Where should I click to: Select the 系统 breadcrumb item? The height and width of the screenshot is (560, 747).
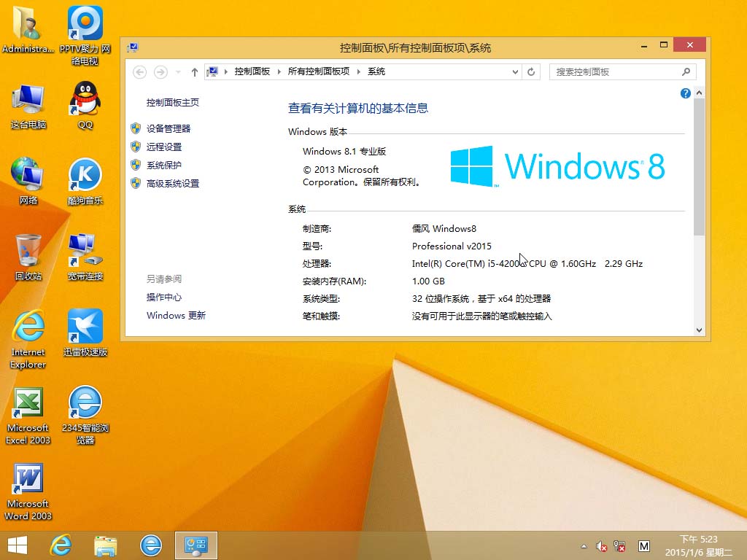point(376,71)
